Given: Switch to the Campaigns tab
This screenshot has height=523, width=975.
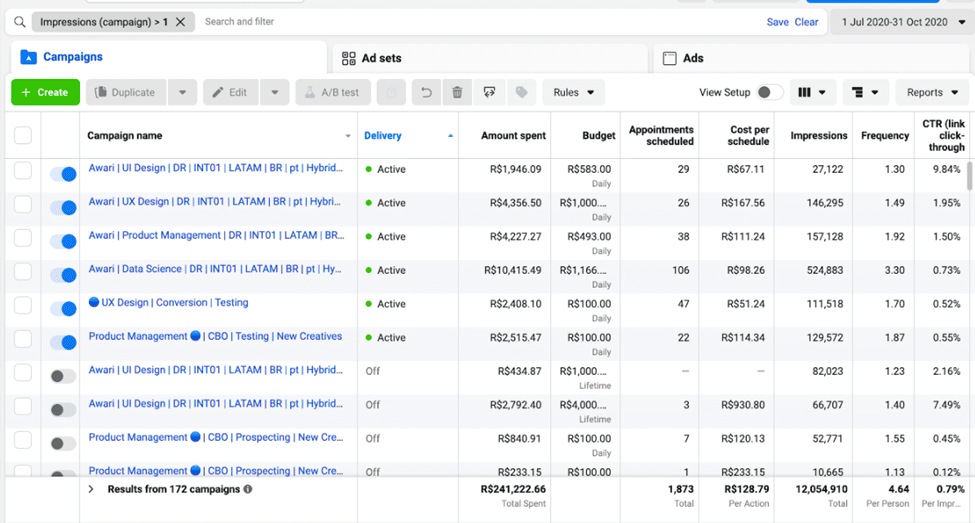Looking at the screenshot, I should [169, 57].
